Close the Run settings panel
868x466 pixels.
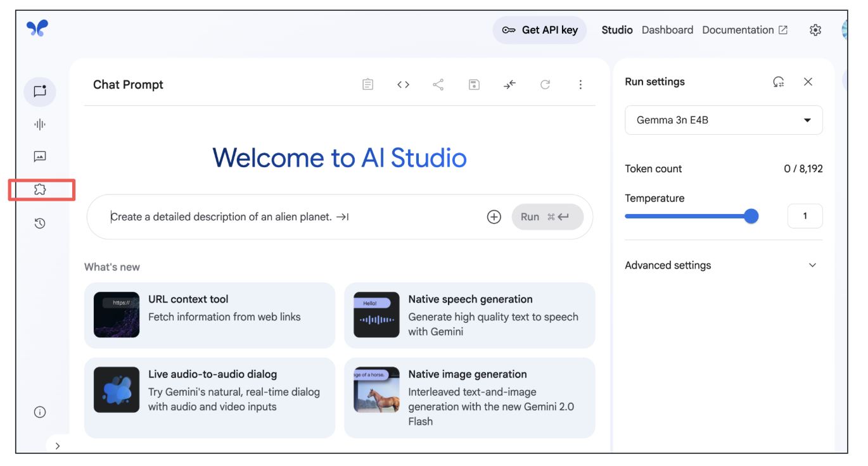[x=808, y=82]
